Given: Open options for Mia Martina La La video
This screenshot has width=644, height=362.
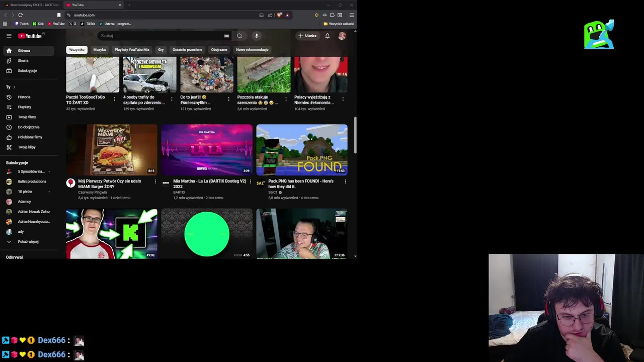Looking at the screenshot, I should pos(250,182).
